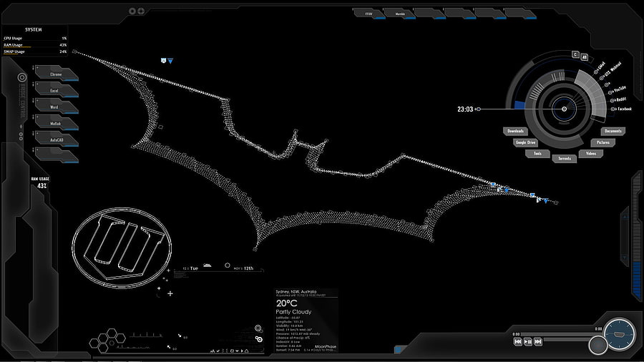Start Matlab from the launcher panel
This screenshot has width=644, height=362.
pos(57,123)
